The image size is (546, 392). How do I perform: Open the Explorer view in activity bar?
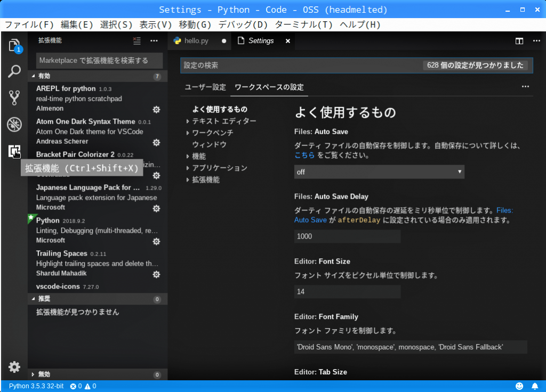click(14, 46)
